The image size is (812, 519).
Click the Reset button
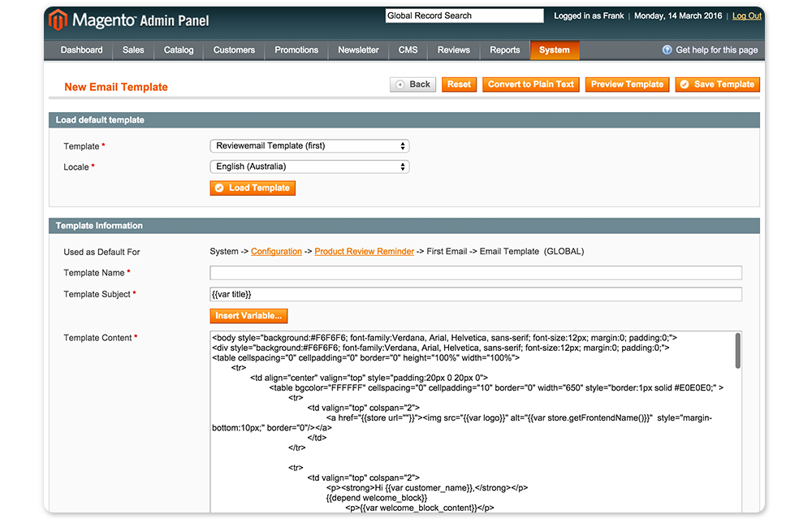click(x=459, y=84)
